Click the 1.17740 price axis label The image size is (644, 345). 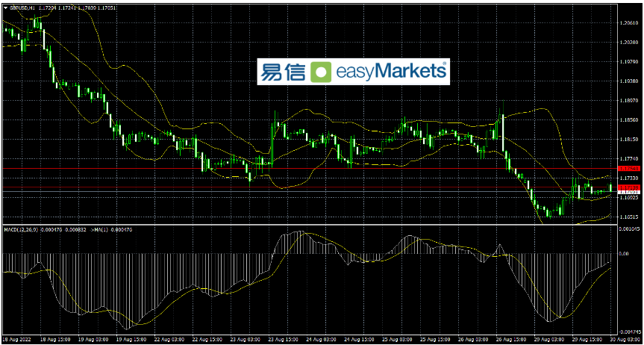(628, 159)
